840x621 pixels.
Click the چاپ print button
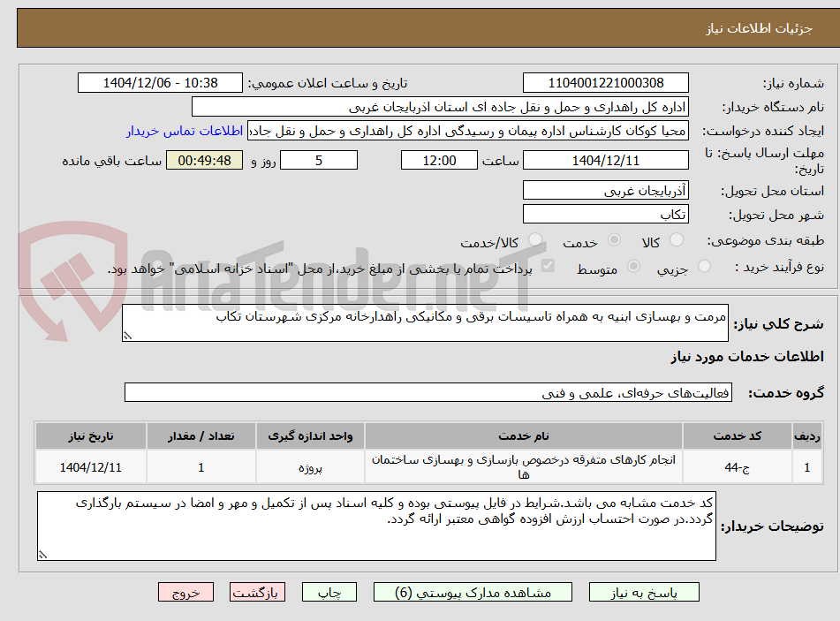tap(329, 592)
